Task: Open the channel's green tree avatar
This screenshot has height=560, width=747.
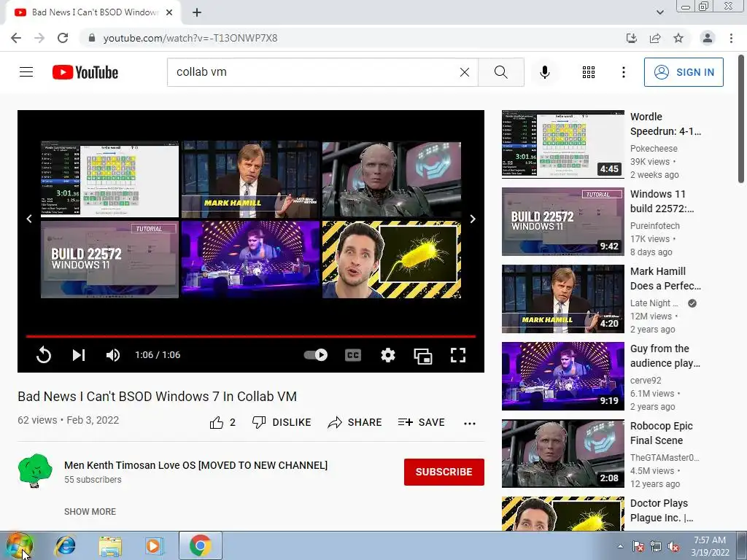Action: click(x=35, y=470)
